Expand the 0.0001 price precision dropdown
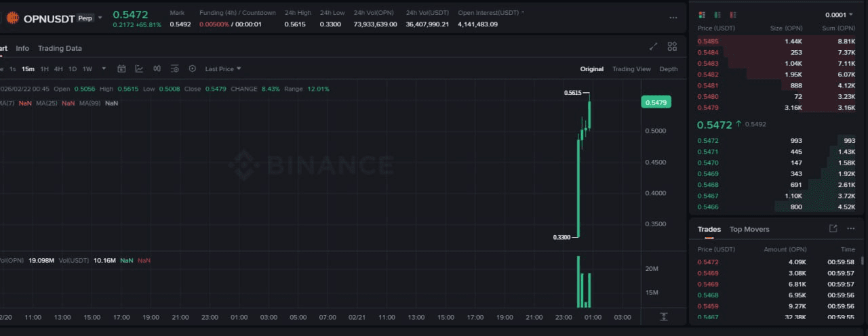The height and width of the screenshot is (336, 868). click(x=840, y=15)
